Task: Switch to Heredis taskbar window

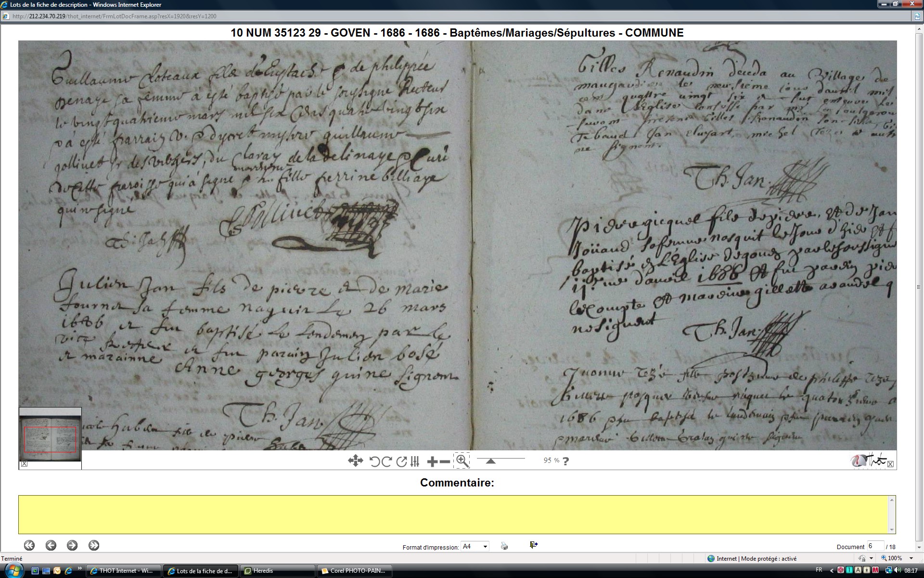Action: pos(277,571)
